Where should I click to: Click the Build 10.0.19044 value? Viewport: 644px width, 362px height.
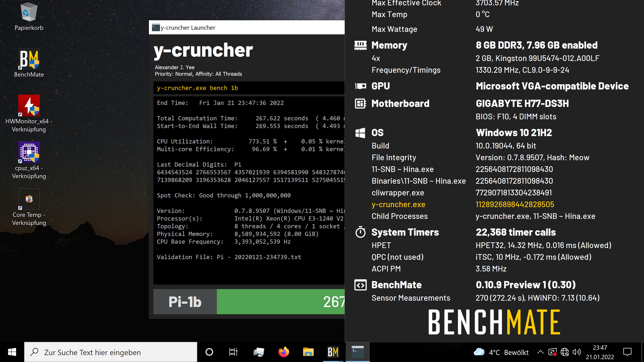tap(506, 146)
